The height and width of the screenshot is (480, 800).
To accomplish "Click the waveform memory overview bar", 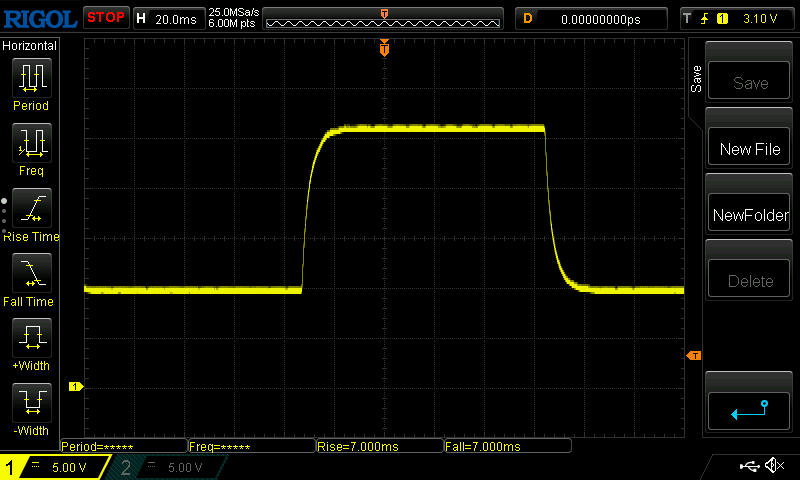I will pyautogui.click(x=383, y=19).
